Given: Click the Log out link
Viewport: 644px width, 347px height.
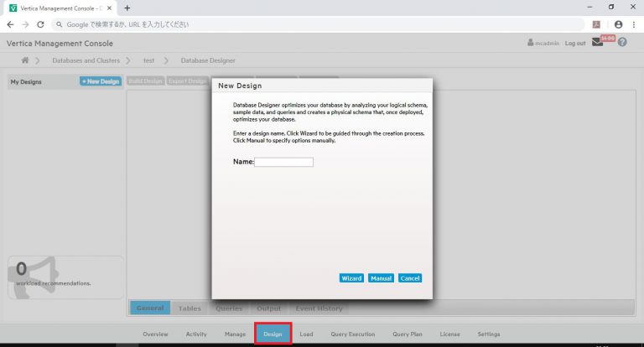Looking at the screenshot, I should tap(575, 43).
